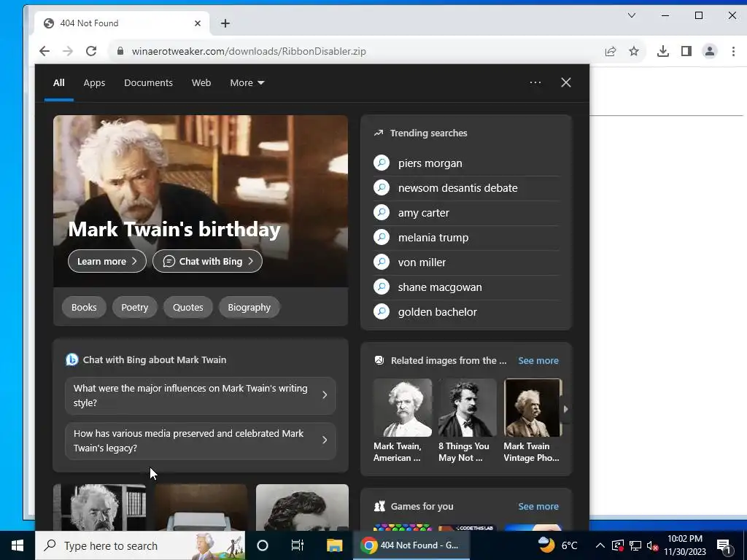Reload the current Chrome page
Image resolution: width=747 pixels, height=560 pixels.
click(91, 51)
